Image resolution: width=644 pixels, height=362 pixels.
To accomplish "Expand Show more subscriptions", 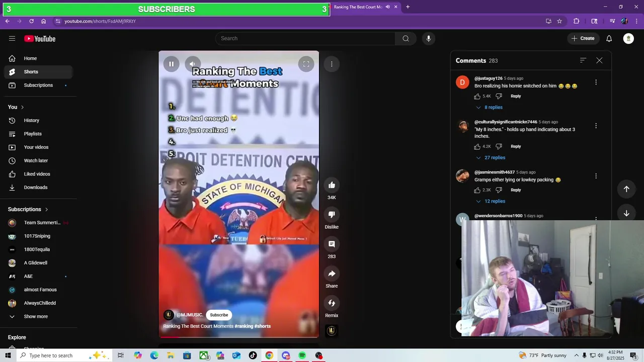I will (x=38, y=317).
